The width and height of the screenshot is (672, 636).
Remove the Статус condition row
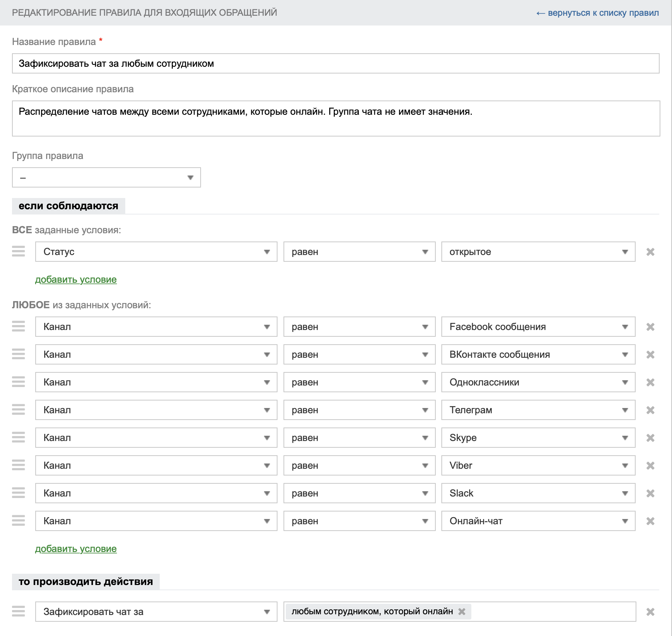pyautogui.click(x=650, y=252)
